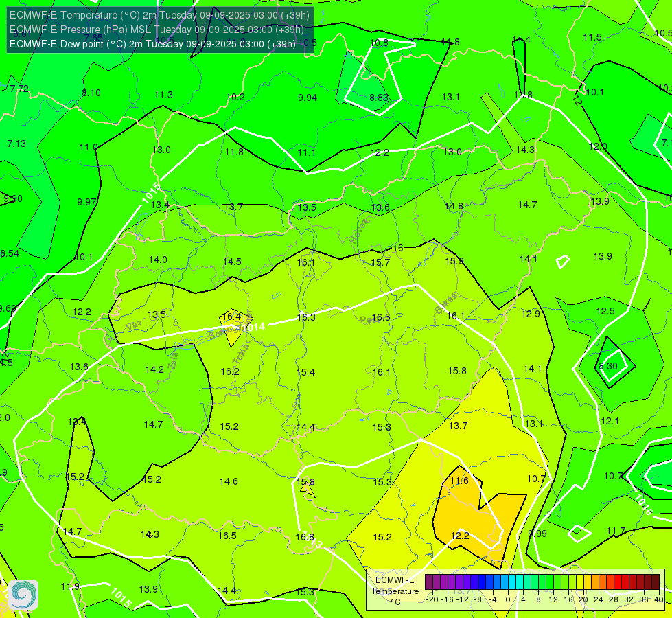Click the 11.9 temperature value

(70, 586)
